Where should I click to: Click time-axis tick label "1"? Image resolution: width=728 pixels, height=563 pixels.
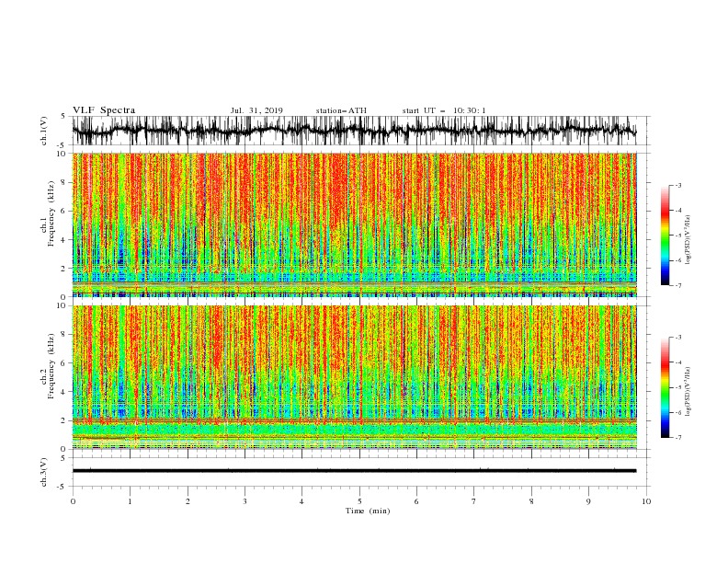[130, 501]
